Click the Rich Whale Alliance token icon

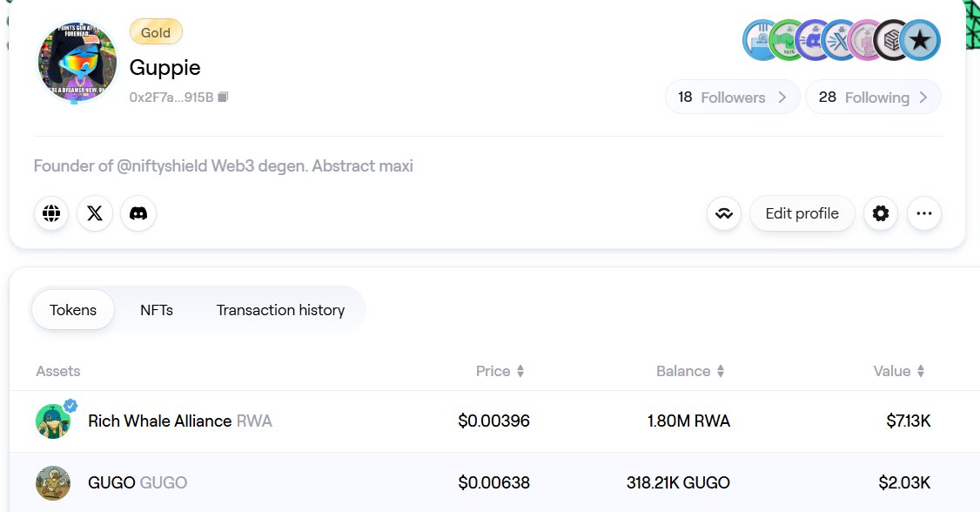pos(54,421)
